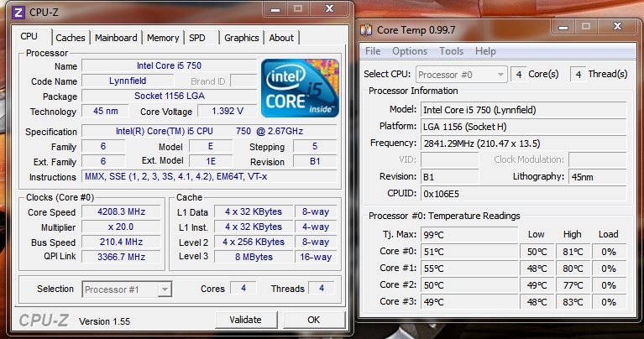The width and height of the screenshot is (644, 339).
Task: Click the empty Clock Modulation field
Action: (x=598, y=160)
